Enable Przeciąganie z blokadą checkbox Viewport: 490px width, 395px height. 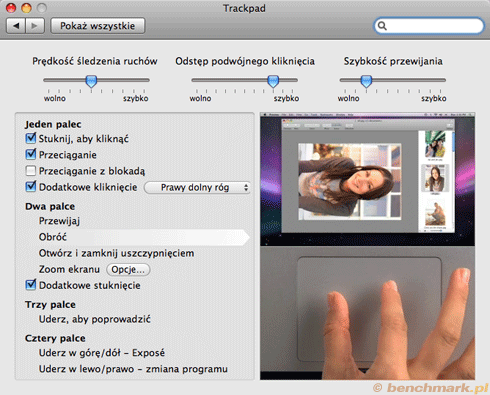[x=31, y=171]
